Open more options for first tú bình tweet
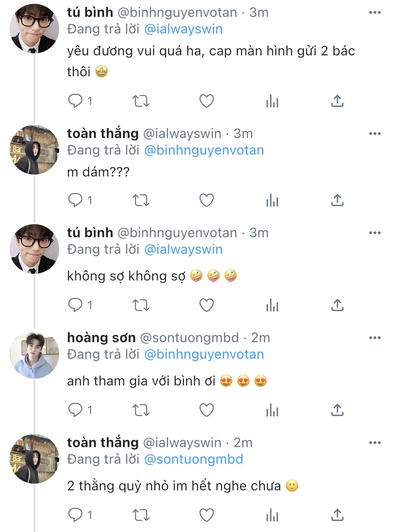 pyautogui.click(x=375, y=13)
